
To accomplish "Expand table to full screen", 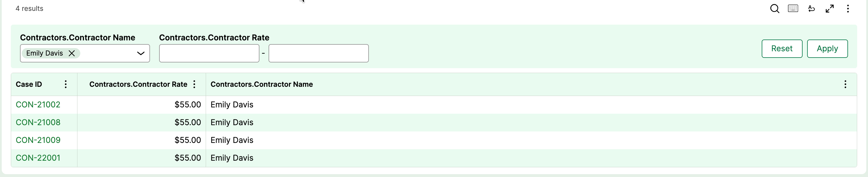I will coord(830,9).
